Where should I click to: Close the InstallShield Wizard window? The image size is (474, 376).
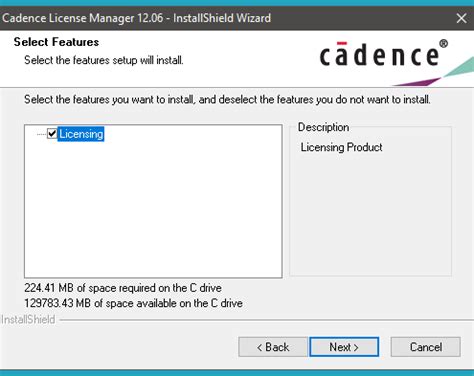tap(461, 18)
